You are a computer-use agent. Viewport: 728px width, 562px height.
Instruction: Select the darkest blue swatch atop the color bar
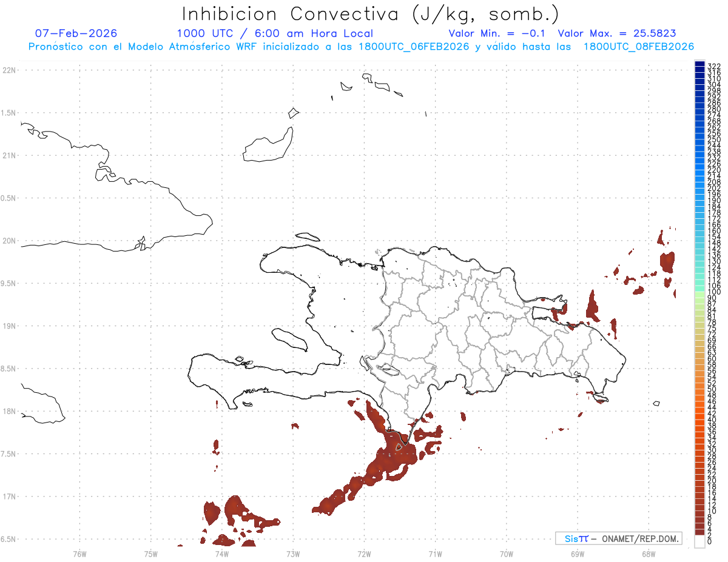699,64
